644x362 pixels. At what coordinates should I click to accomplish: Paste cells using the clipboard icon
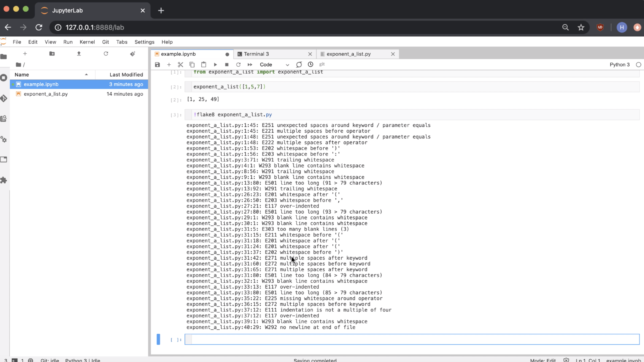[204, 65]
